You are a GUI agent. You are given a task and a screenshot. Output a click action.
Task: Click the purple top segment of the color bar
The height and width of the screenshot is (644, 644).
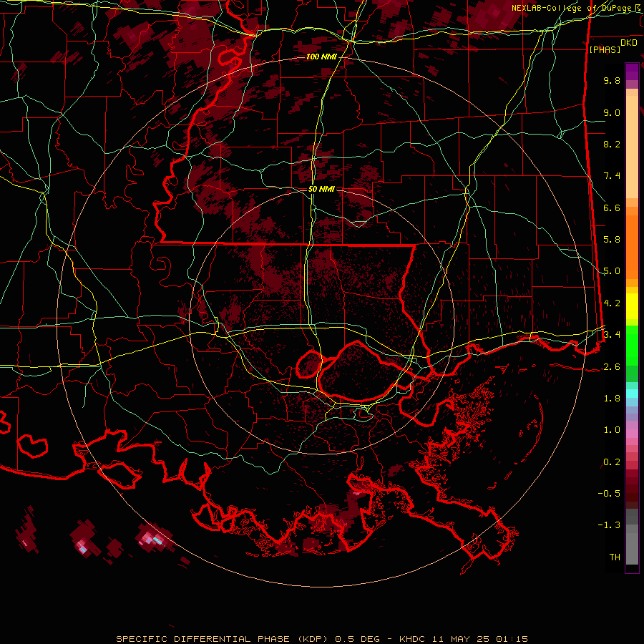(632, 72)
